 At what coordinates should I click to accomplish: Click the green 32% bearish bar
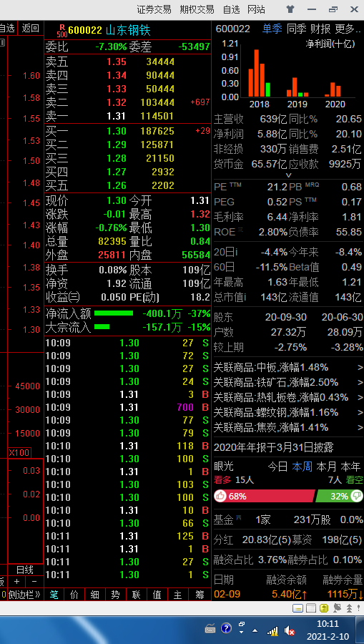[339, 496]
